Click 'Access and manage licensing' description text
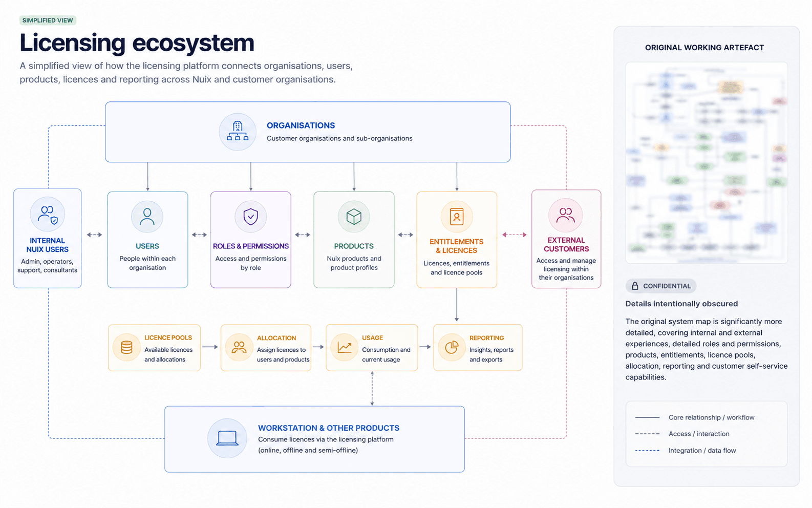The height and width of the screenshot is (508, 812). 566,269
